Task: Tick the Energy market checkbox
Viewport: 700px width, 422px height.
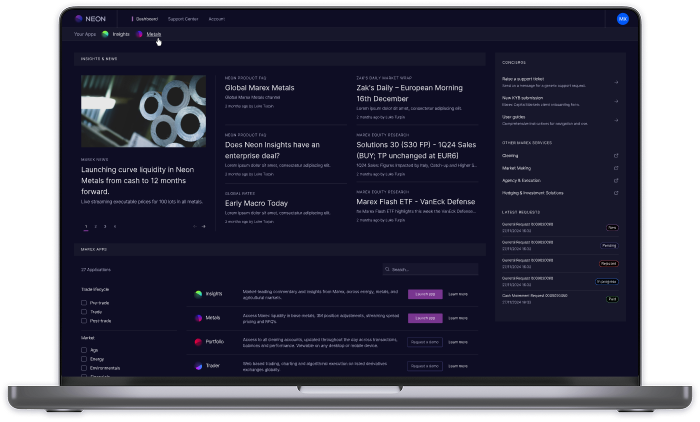Action: (x=84, y=359)
